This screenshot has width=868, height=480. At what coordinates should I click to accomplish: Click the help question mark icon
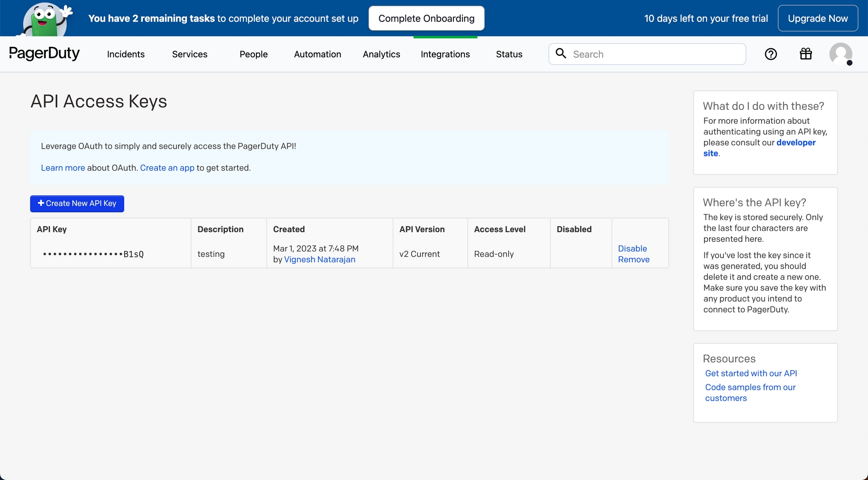(771, 54)
